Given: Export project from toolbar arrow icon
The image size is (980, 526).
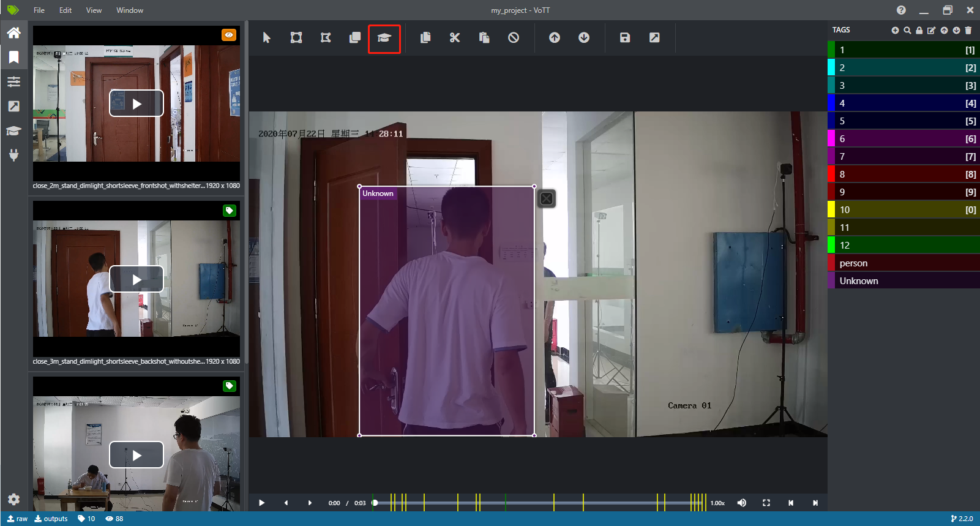Looking at the screenshot, I should [x=654, y=38].
